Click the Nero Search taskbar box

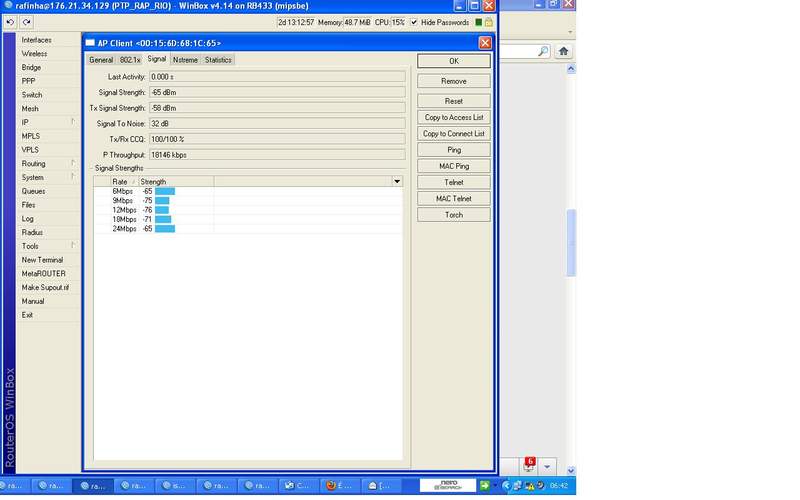tap(447, 485)
